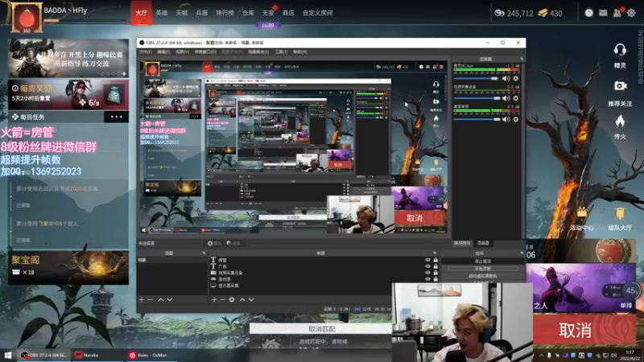The image size is (644, 362).
Task: Adjust 麦克风/Aux volume slider
Action: click(477, 78)
